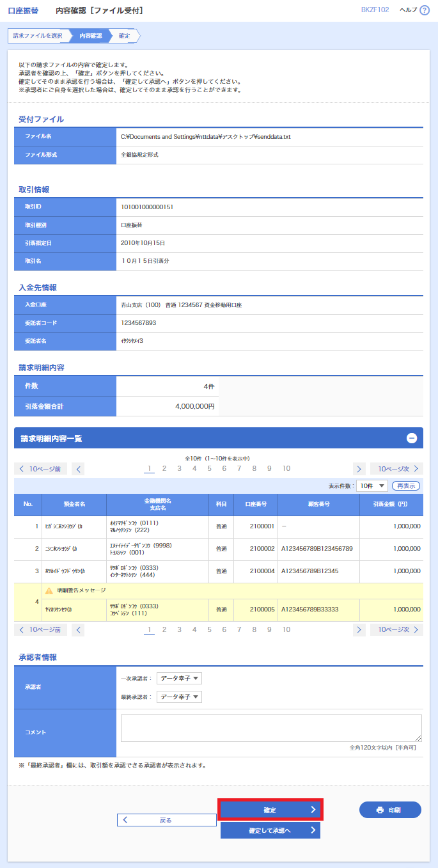This screenshot has width=438, height=868.
Task: Collapse the 請求明細内容一覧 section with minus icon
Action: (412, 438)
